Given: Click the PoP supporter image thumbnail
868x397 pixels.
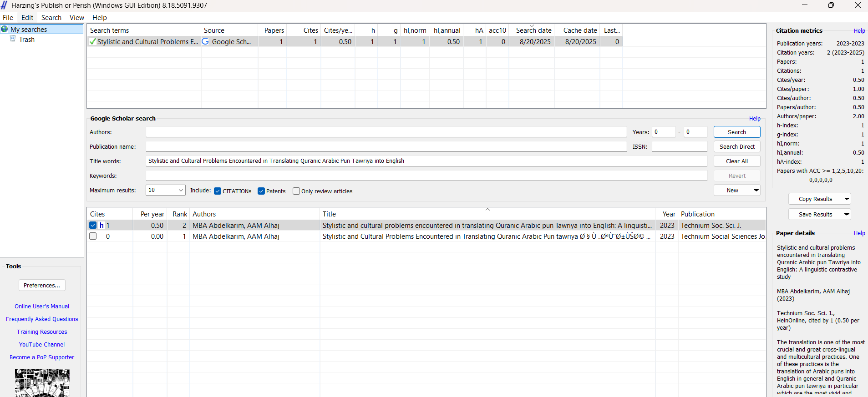Looking at the screenshot, I should click(x=42, y=382).
